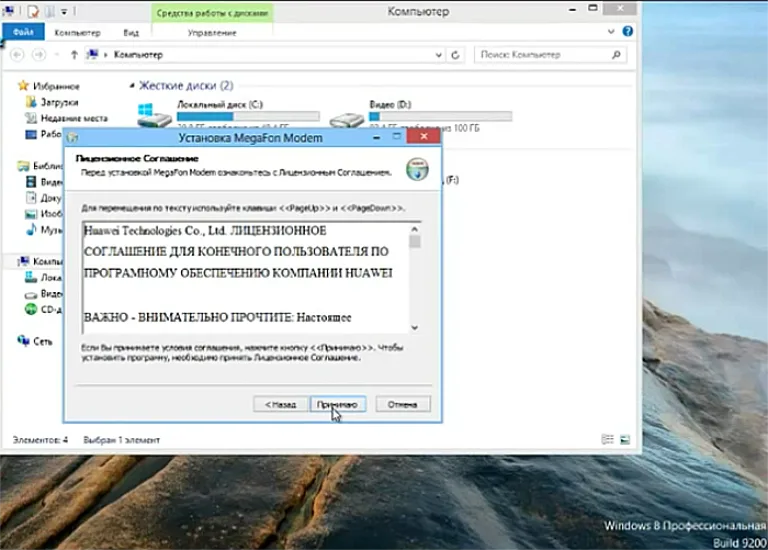Go back with Explorer back arrow
The image size is (768, 550).
click(17, 54)
